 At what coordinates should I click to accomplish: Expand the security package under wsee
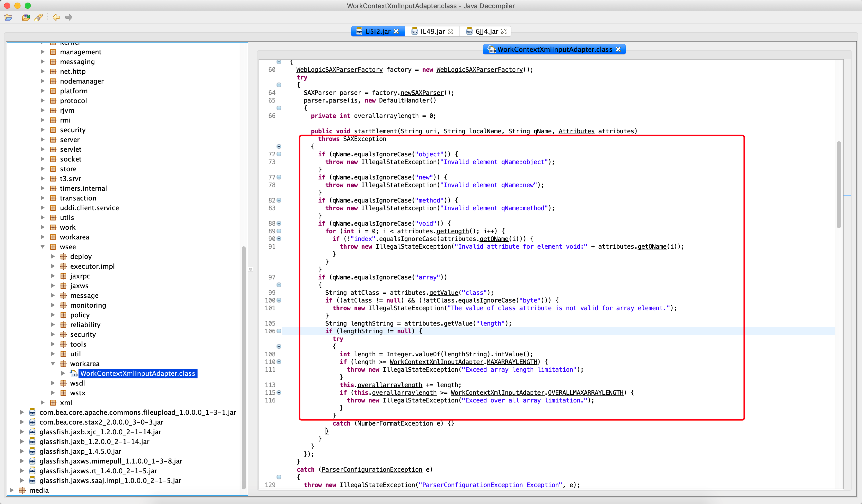pyautogui.click(x=53, y=334)
